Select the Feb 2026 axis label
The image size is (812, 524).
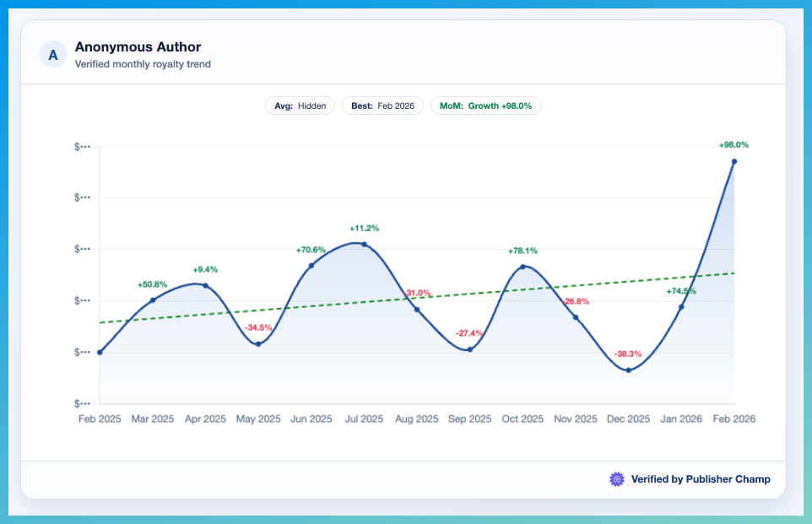[x=734, y=419]
